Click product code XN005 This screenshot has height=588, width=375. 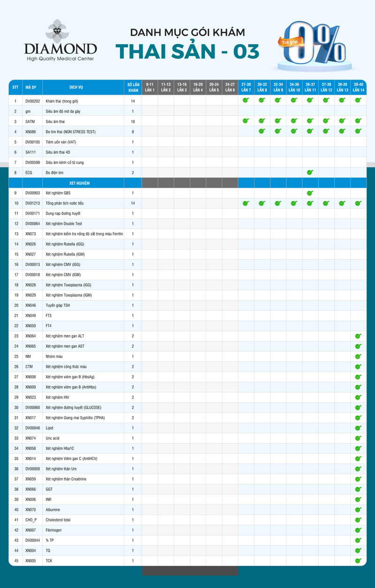click(31, 561)
